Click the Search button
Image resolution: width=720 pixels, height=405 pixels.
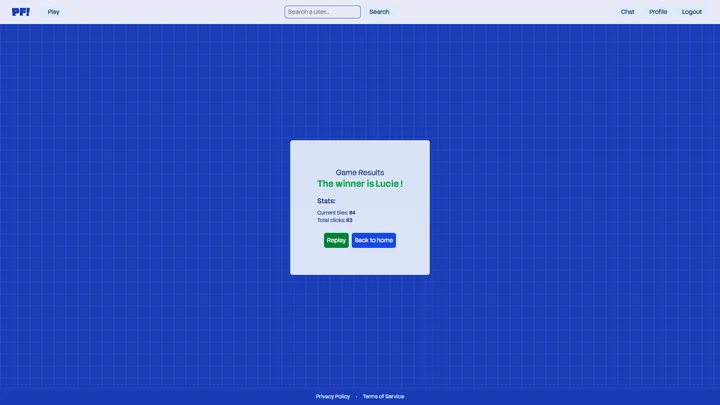[379, 12]
